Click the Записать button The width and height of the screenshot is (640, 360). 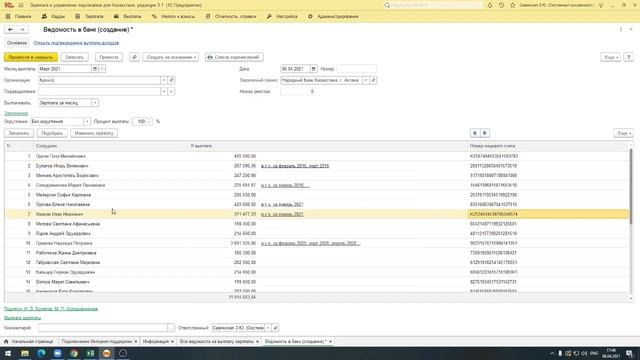74,57
